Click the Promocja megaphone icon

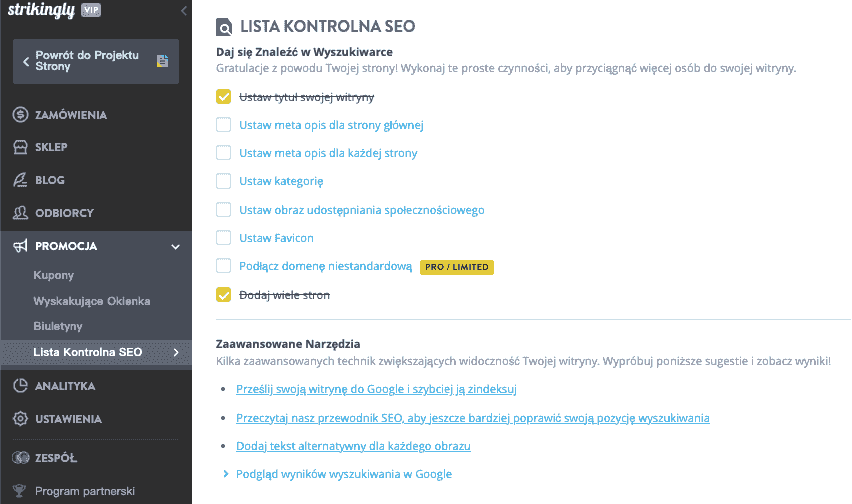coord(20,246)
